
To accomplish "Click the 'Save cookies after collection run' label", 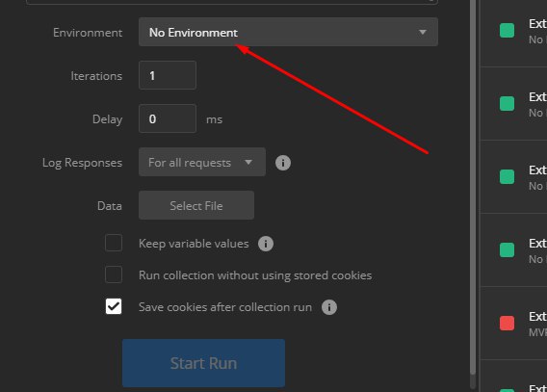I will [x=225, y=307].
